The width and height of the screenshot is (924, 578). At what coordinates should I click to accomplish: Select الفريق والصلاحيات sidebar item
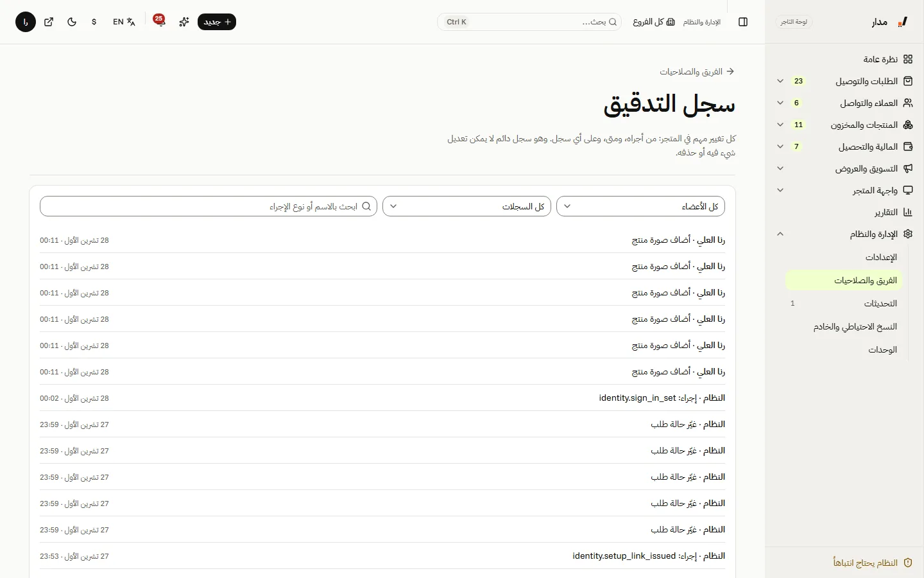click(844, 280)
